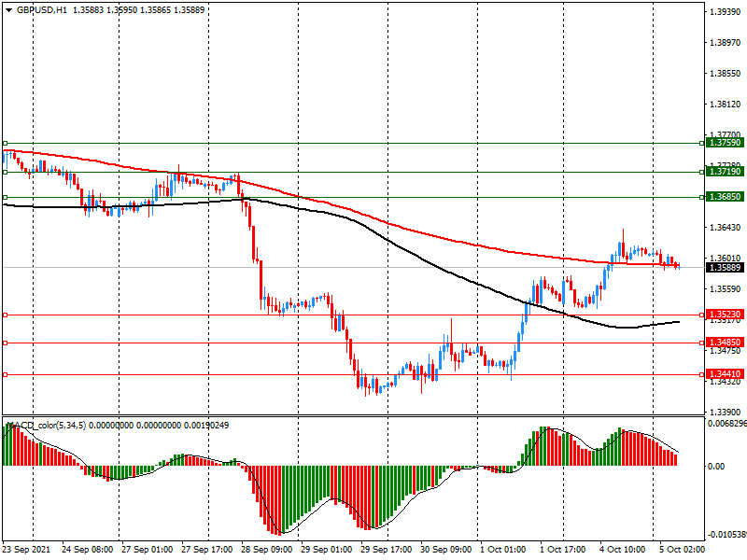Click the 24 Sep 08:00 time label

87,549
